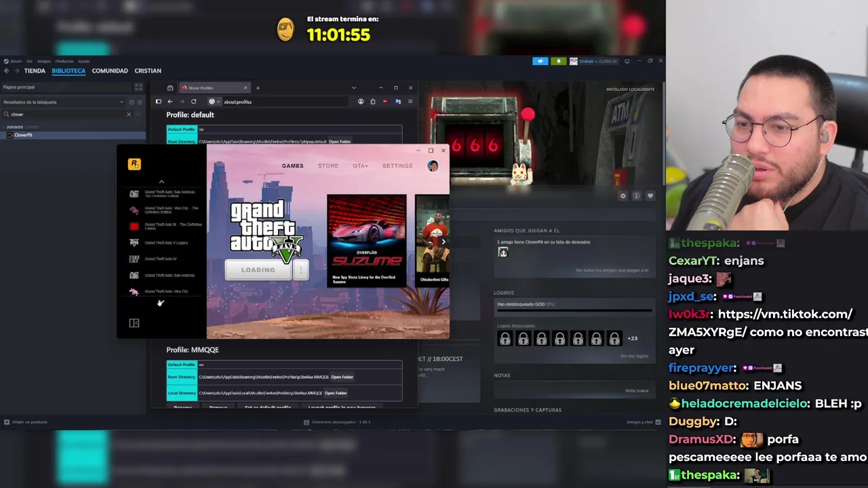Click Añadir un producto in Steam footer
The width and height of the screenshot is (868, 488).
(x=26, y=422)
